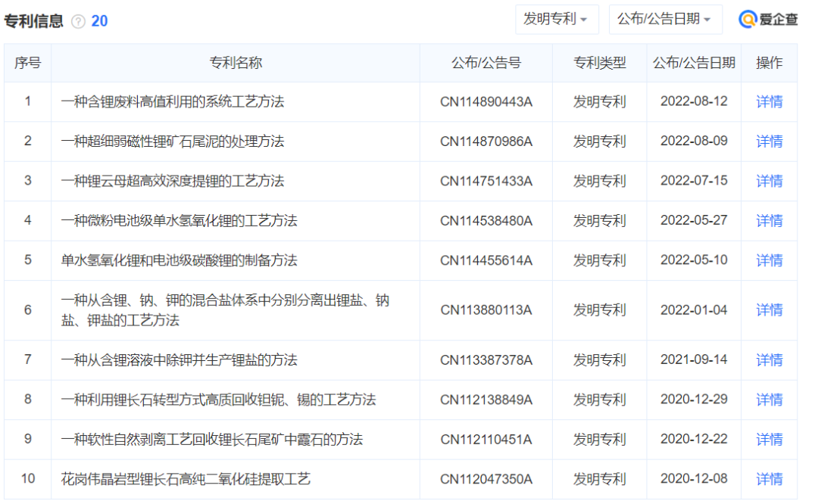Viewport: 818px width, 504px height.
Task: Open the 公布/公告日期 sort dropdown
Action: (x=665, y=19)
